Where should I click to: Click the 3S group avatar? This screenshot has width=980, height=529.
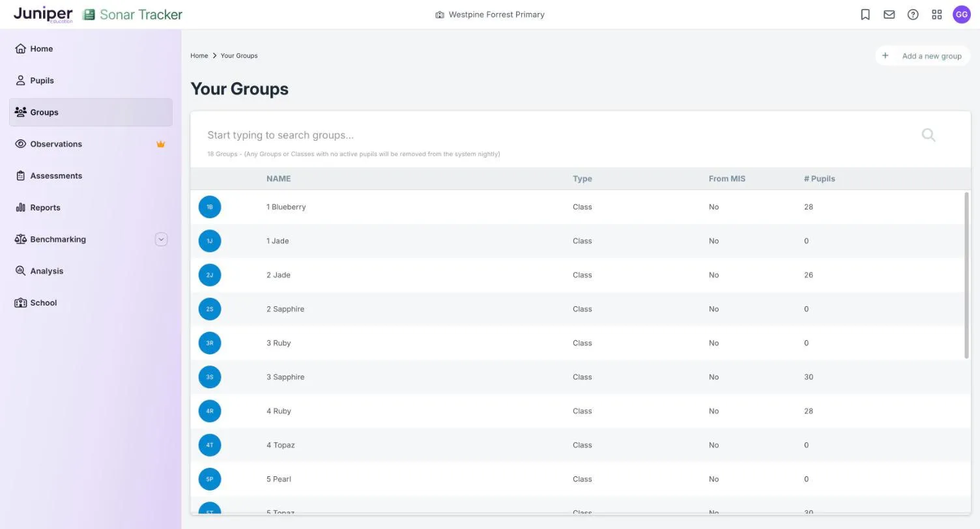[x=210, y=377]
